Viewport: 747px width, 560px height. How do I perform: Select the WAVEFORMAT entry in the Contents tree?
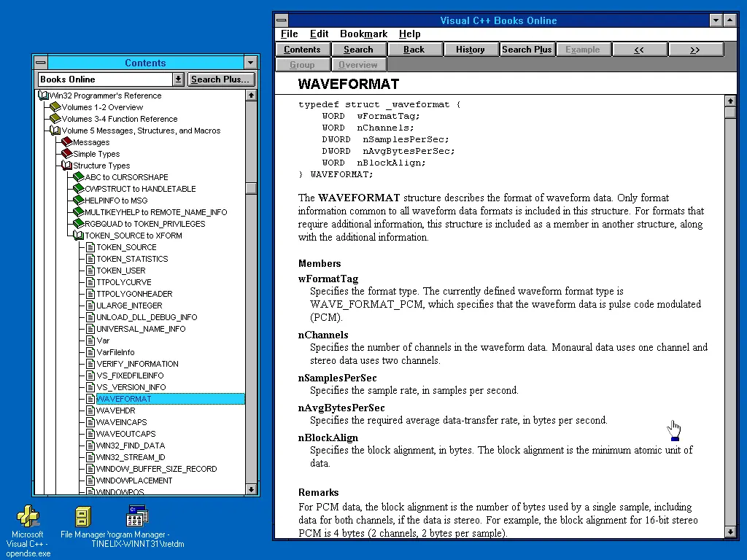coord(171,399)
